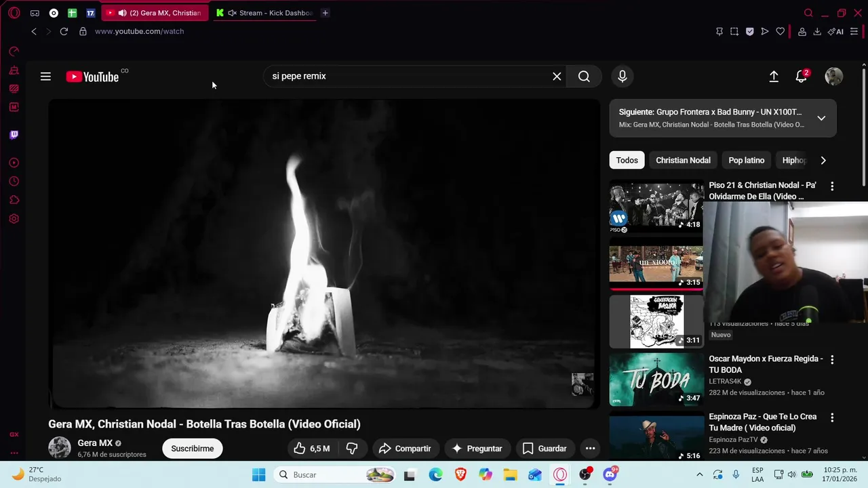The image size is (868, 488).
Task: Open the YouTube guide hamburger menu
Action: [x=45, y=77]
